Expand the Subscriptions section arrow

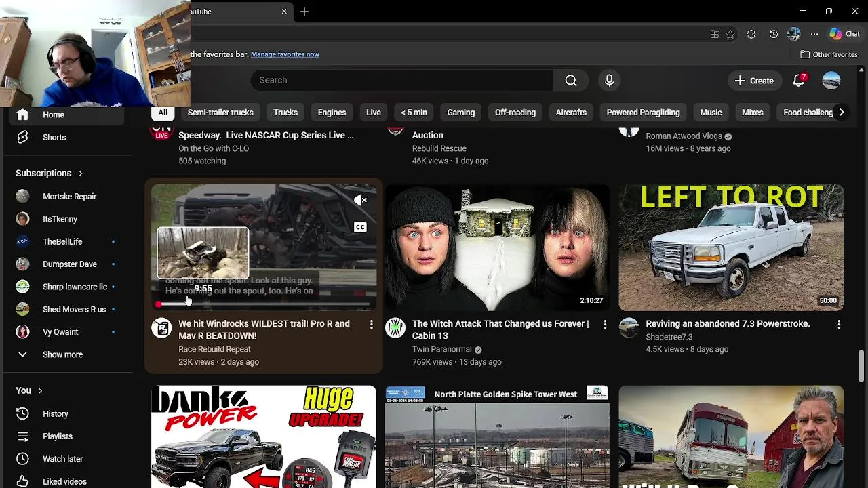click(80, 173)
